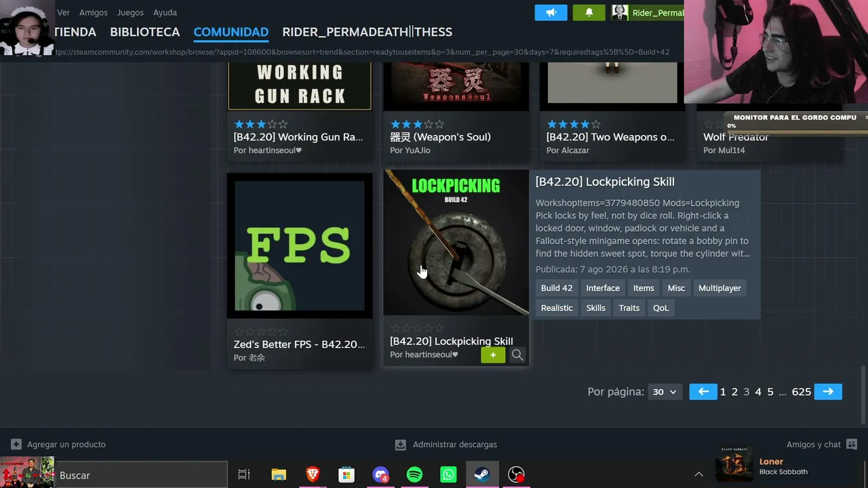The image size is (868, 488).
Task: Go to the next page arrow
Action: click(828, 392)
